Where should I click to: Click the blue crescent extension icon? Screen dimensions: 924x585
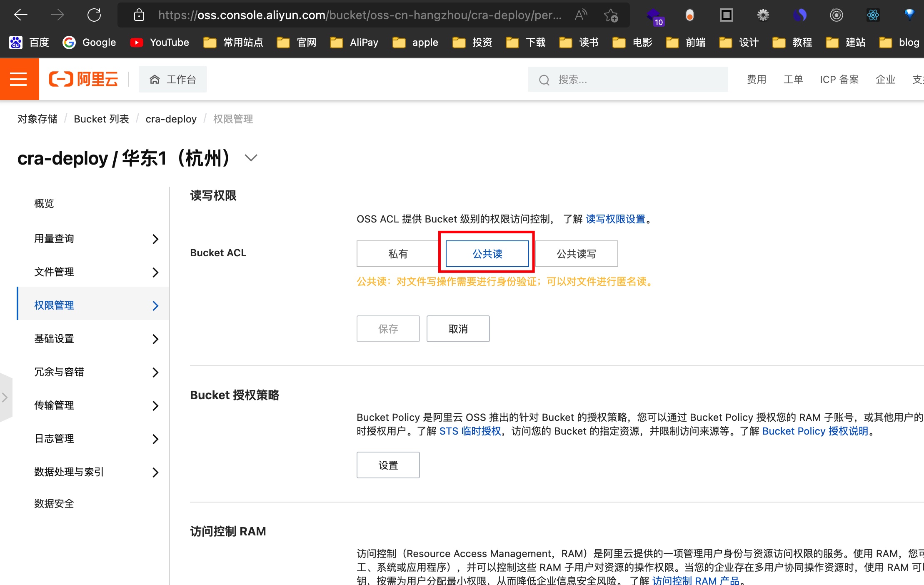[799, 15]
